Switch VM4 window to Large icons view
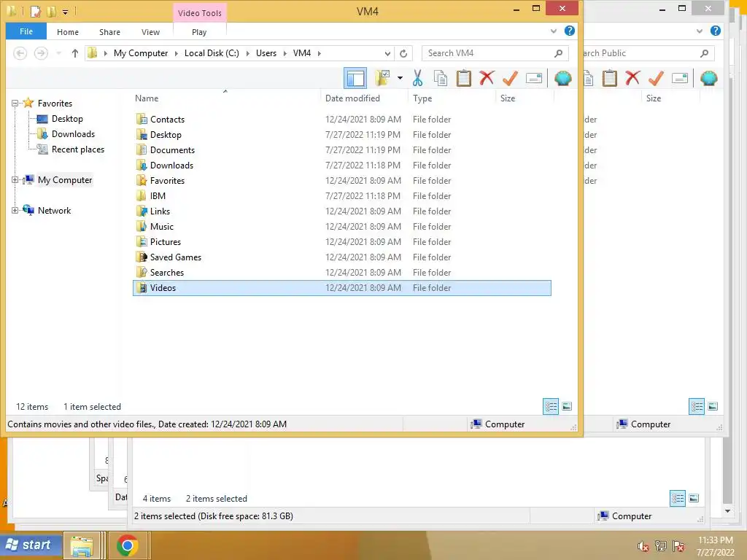Screen dimensions: 747x560 coord(566,406)
